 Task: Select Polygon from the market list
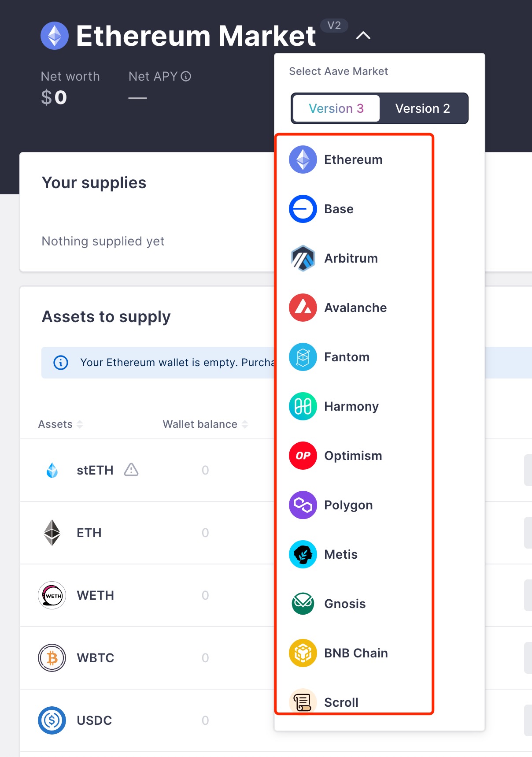[348, 505]
